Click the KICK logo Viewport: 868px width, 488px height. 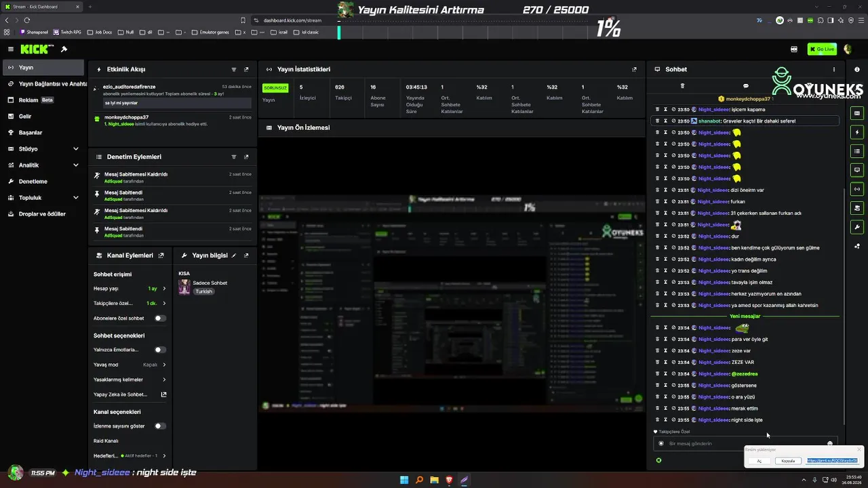click(x=35, y=49)
